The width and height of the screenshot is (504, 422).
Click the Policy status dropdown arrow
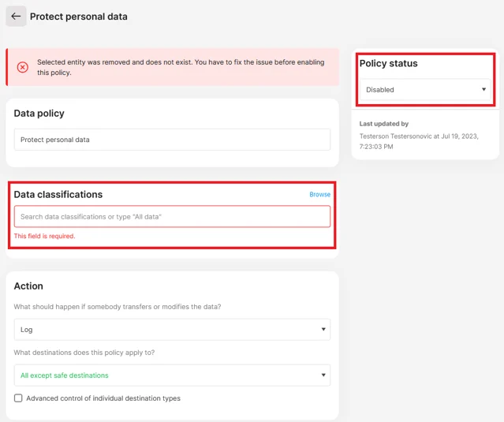pyautogui.click(x=483, y=90)
